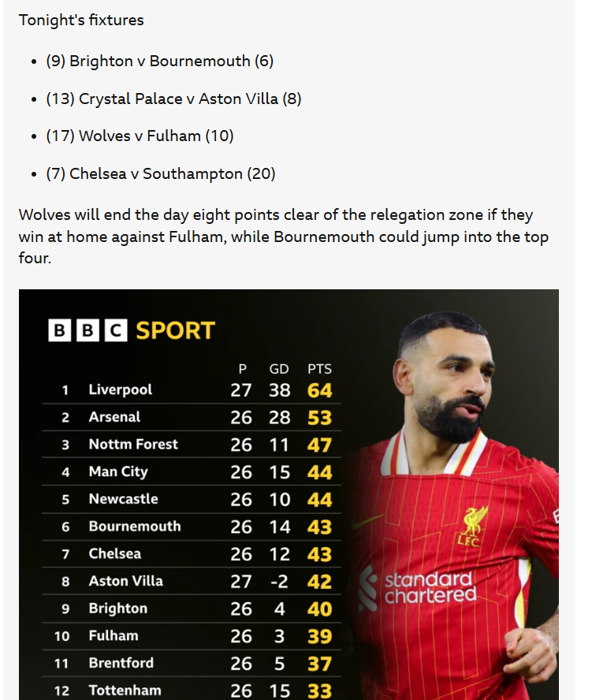This screenshot has height=700, width=592.
Task: Click the Liverpool crest on the shirt
Action: (473, 527)
